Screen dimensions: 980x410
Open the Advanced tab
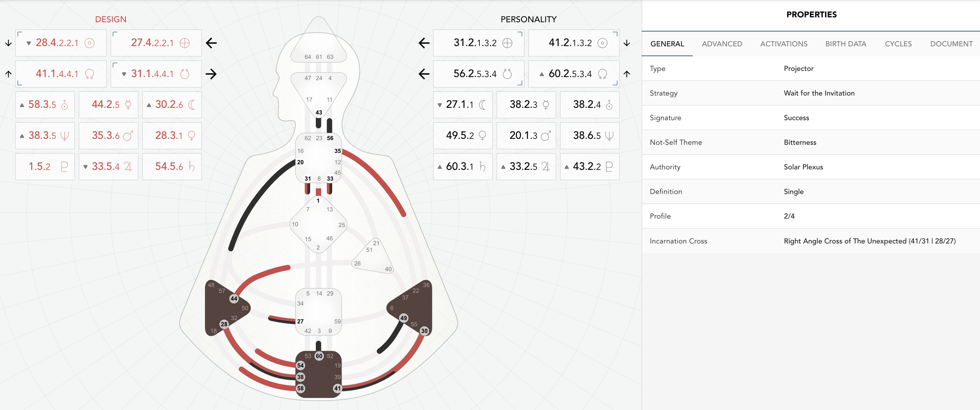point(722,44)
